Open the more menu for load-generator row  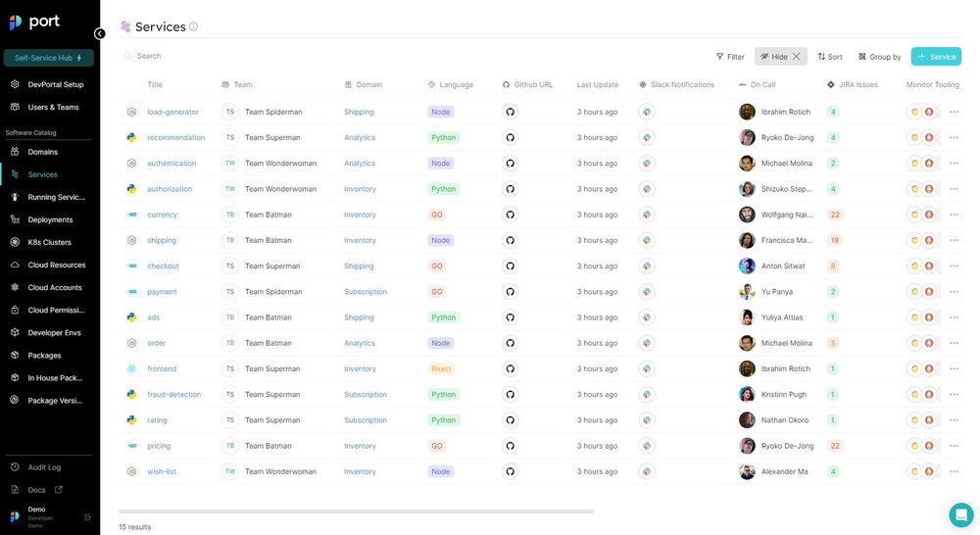[x=954, y=112]
